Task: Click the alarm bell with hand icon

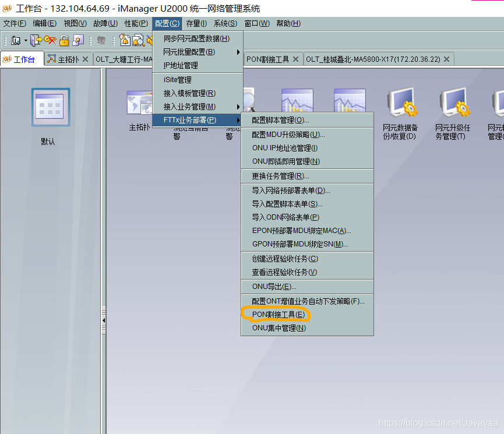Action: click(125, 41)
